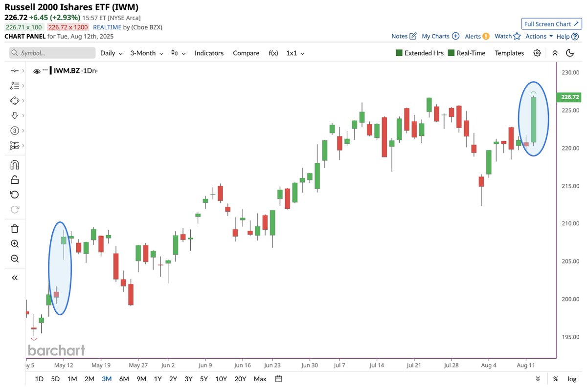Expand the line tool submenu arrow
The width and height of the screenshot is (587, 392).
[23, 71]
